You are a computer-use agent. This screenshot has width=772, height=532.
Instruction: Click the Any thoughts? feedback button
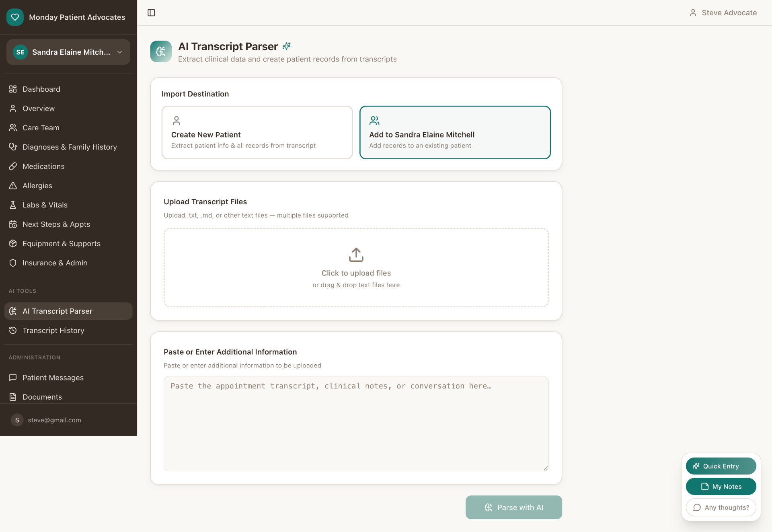tap(721, 507)
